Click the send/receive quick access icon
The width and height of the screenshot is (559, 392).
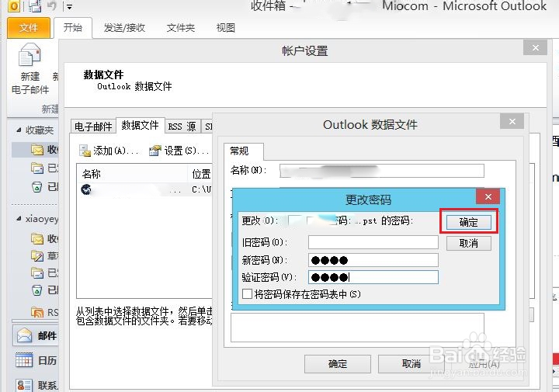(35, 6)
